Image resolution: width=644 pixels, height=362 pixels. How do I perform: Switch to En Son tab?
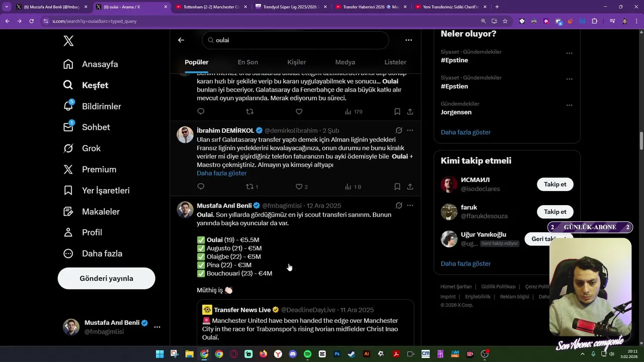(x=248, y=62)
